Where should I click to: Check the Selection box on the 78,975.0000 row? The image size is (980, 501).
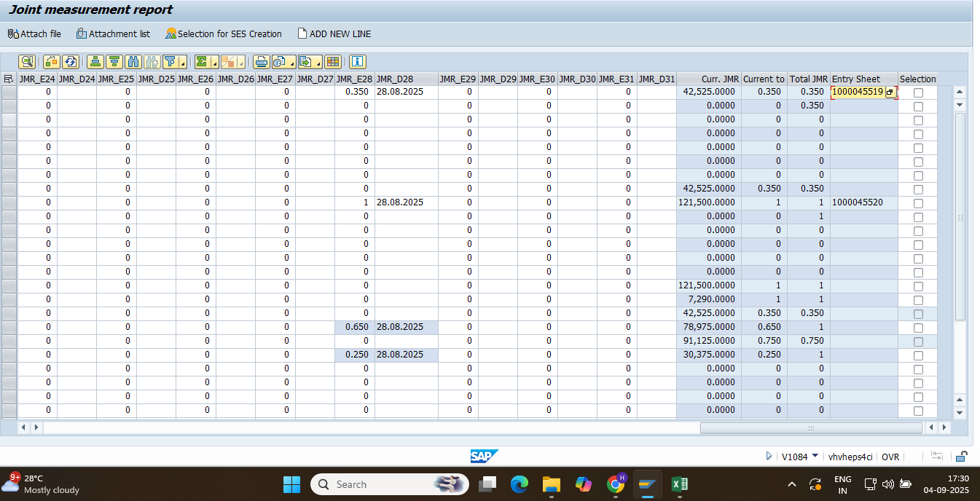pos(918,328)
